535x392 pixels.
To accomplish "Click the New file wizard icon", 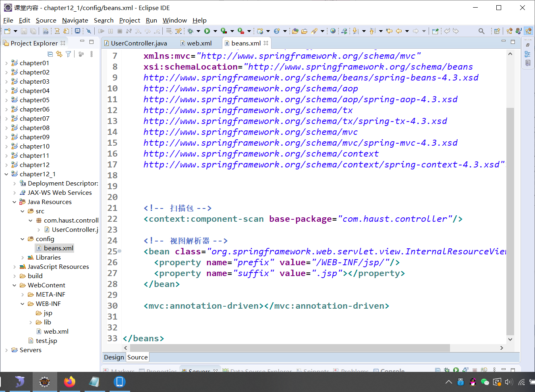I will coord(7,31).
